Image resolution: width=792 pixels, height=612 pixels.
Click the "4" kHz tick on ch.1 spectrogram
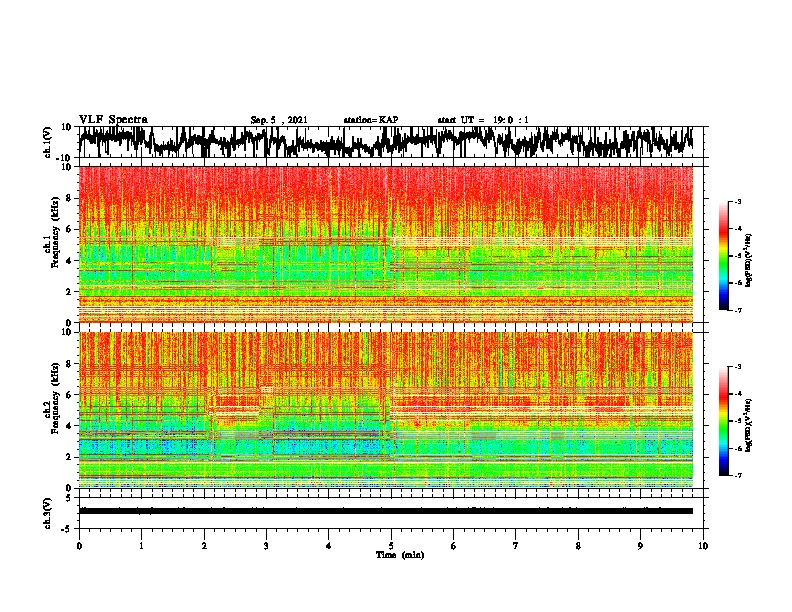coord(69,261)
